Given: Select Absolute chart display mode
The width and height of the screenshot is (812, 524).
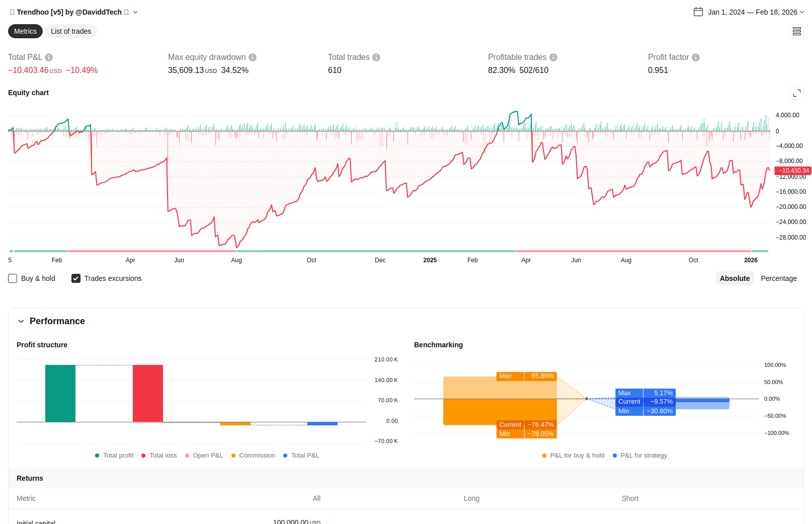Looking at the screenshot, I should pos(735,278).
